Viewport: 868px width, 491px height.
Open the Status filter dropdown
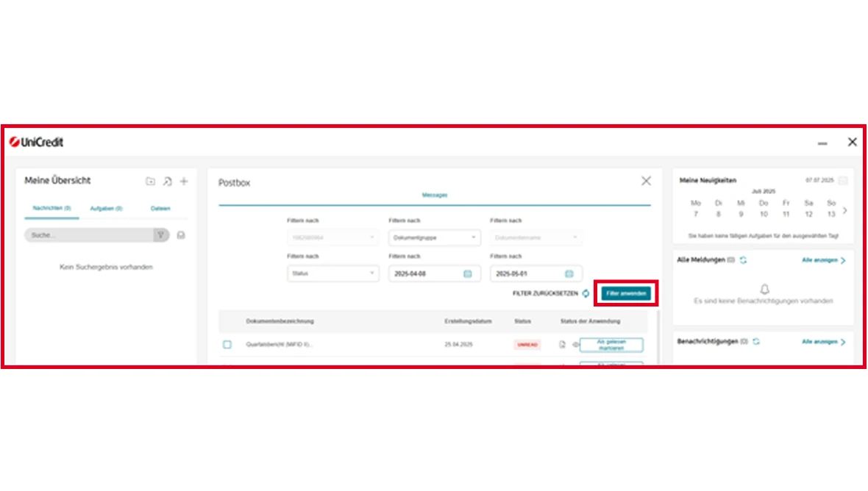(x=332, y=273)
